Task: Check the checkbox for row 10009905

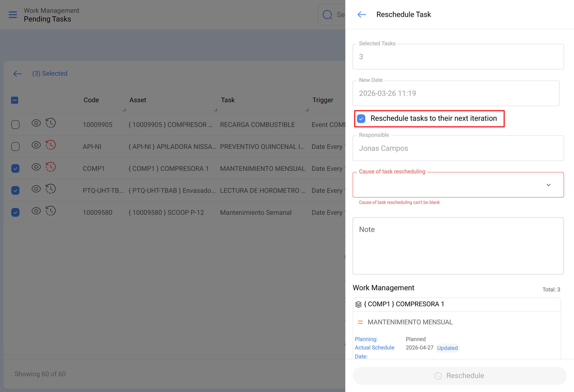Action: click(x=15, y=125)
